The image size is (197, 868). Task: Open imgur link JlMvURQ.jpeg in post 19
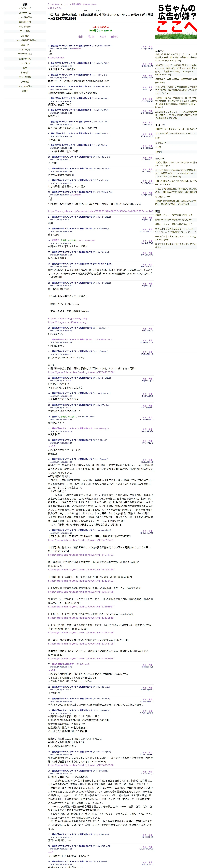point(67,318)
